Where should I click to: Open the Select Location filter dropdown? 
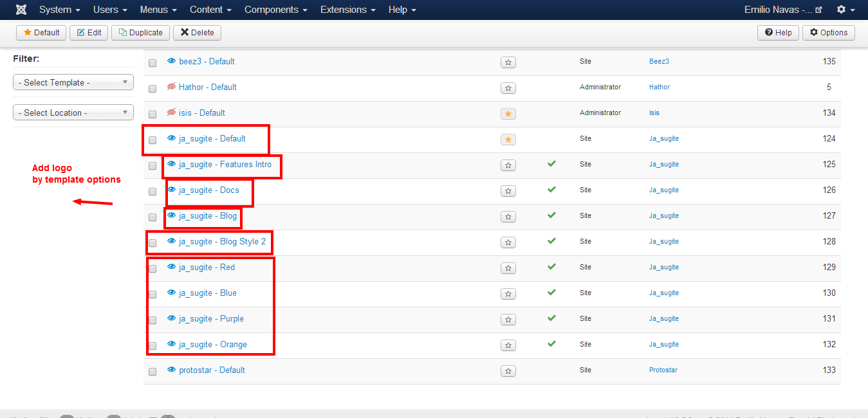73,113
